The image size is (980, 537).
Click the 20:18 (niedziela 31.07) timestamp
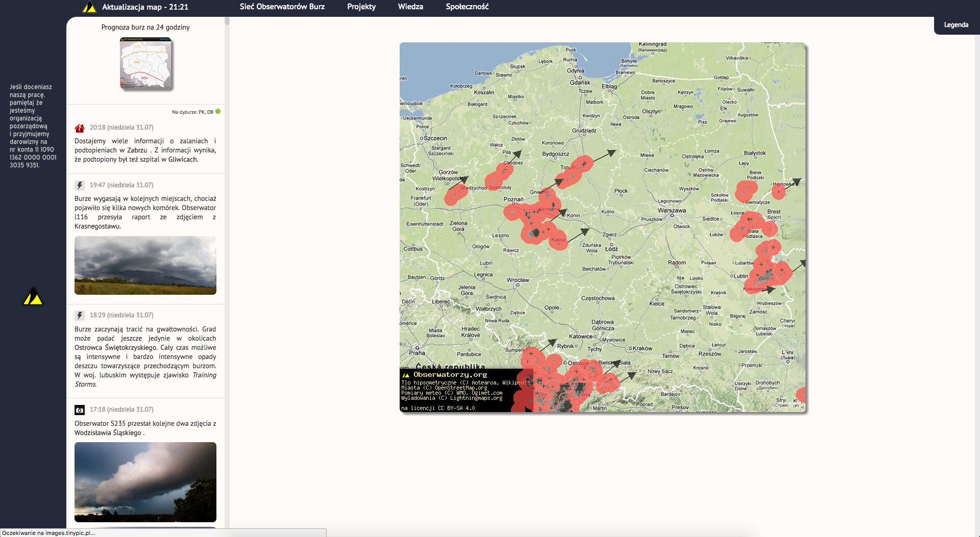121,127
